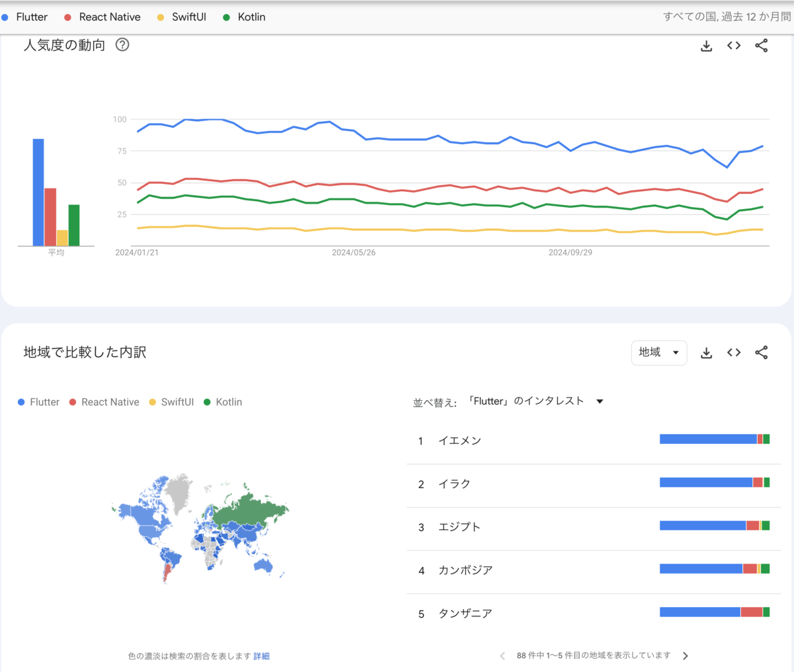Share the interest over time chart

point(762,46)
